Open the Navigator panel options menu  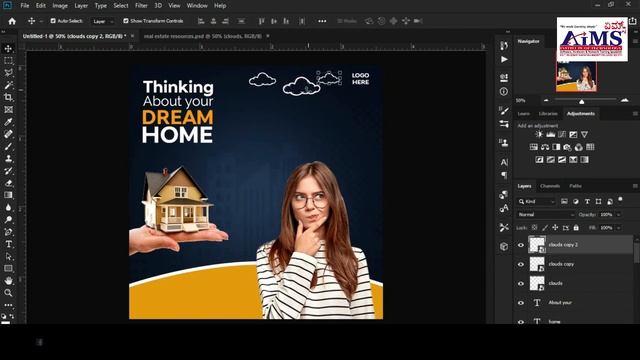(x=635, y=41)
